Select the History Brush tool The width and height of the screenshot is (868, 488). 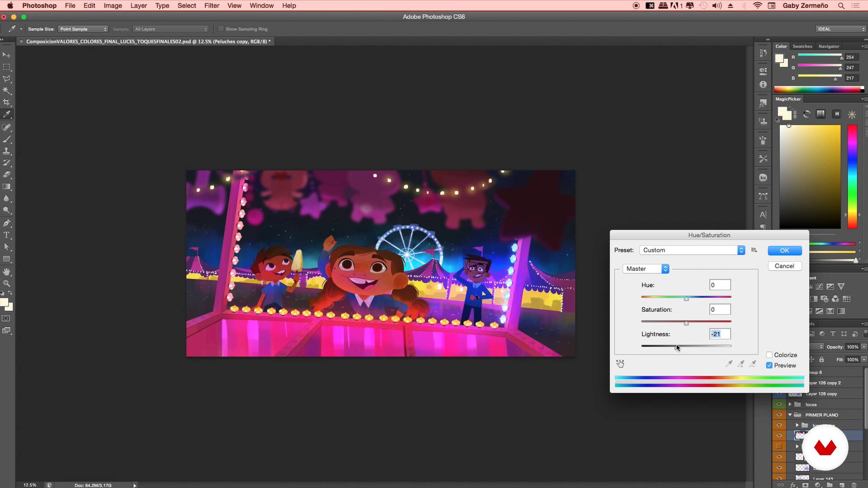(7, 163)
